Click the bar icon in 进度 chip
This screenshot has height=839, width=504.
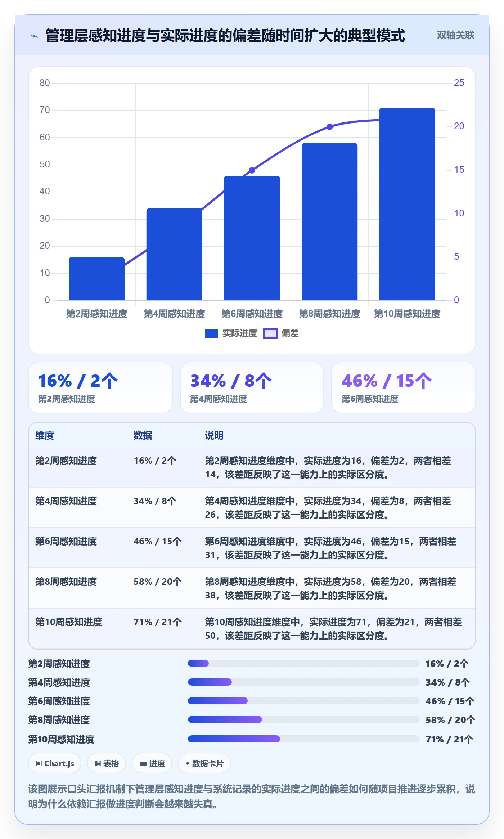point(143,764)
